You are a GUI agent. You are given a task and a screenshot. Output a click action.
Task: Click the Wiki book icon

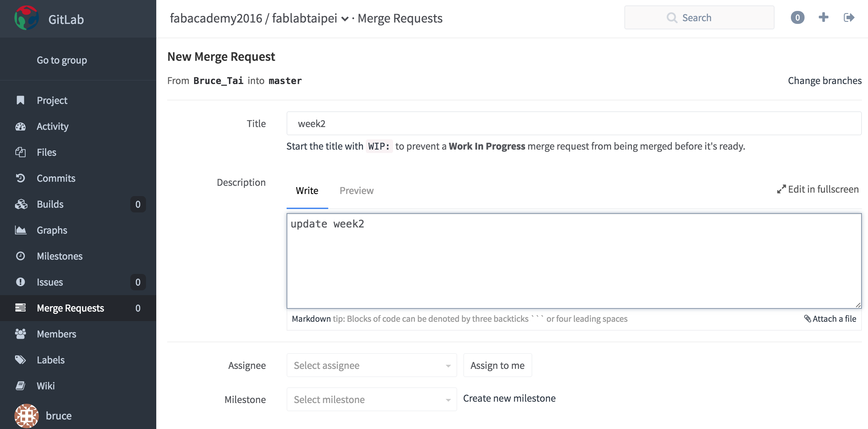pyautogui.click(x=20, y=386)
